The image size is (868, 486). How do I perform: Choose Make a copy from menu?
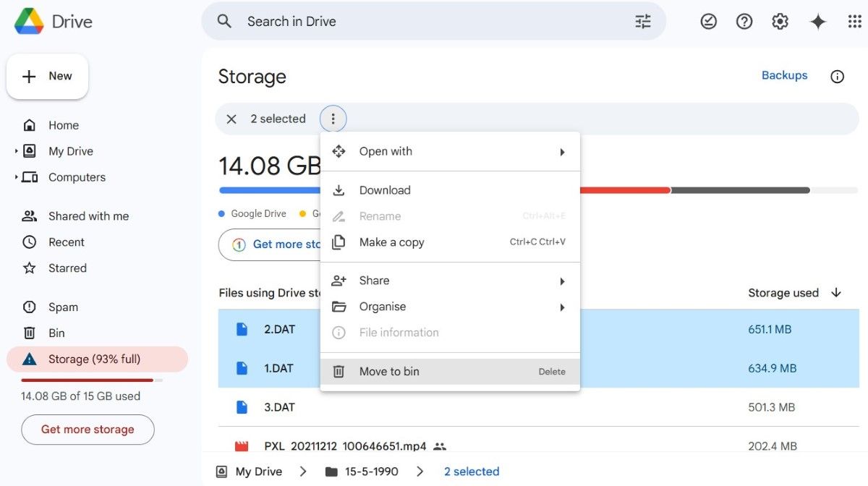[391, 242]
